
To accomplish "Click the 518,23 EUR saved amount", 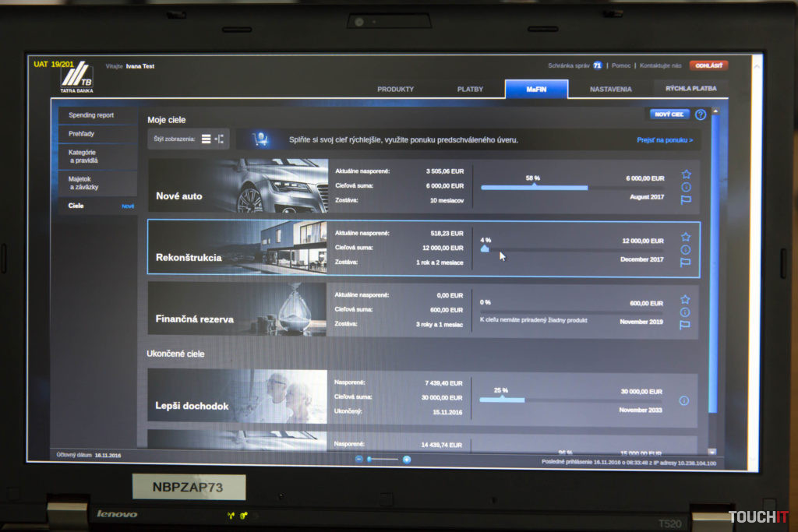I will click(x=447, y=234).
